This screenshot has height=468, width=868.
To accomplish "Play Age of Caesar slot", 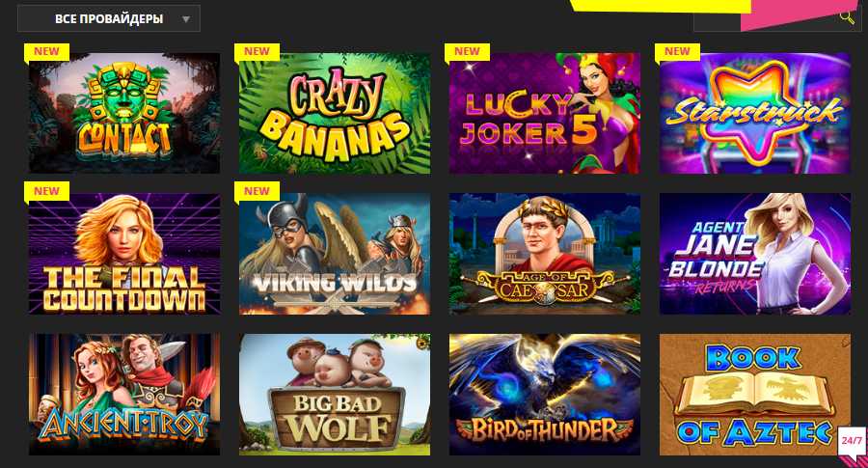I will 545,254.
